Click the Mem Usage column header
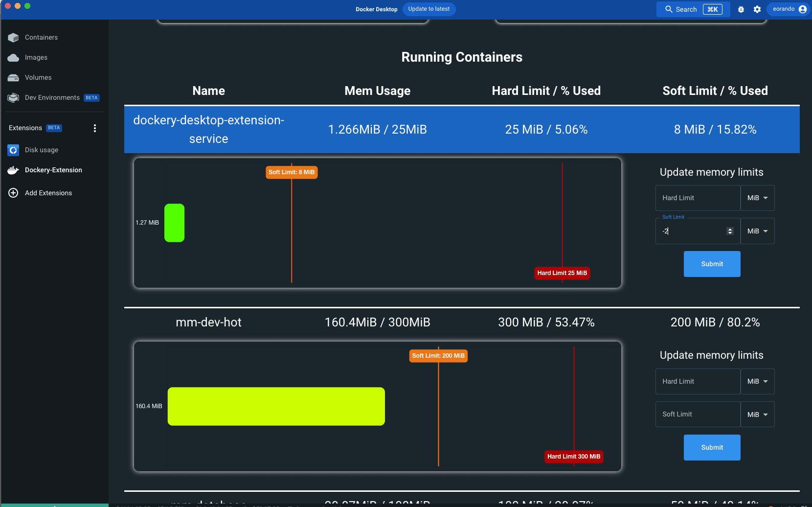Viewport: 812px width, 507px height. click(378, 91)
